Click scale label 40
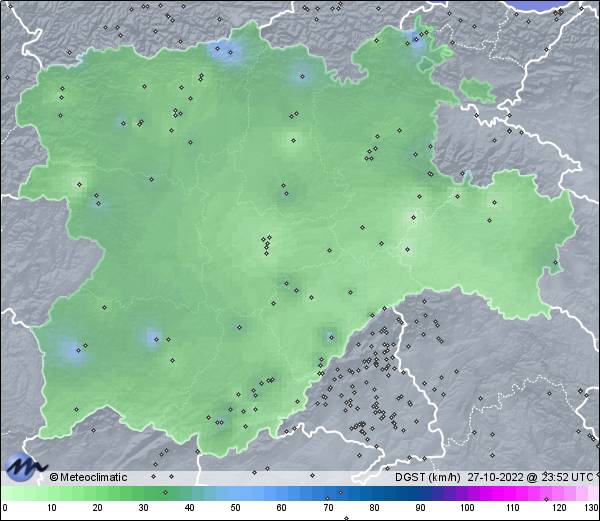The height and width of the screenshot is (521, 600). [x=189, y=508]
